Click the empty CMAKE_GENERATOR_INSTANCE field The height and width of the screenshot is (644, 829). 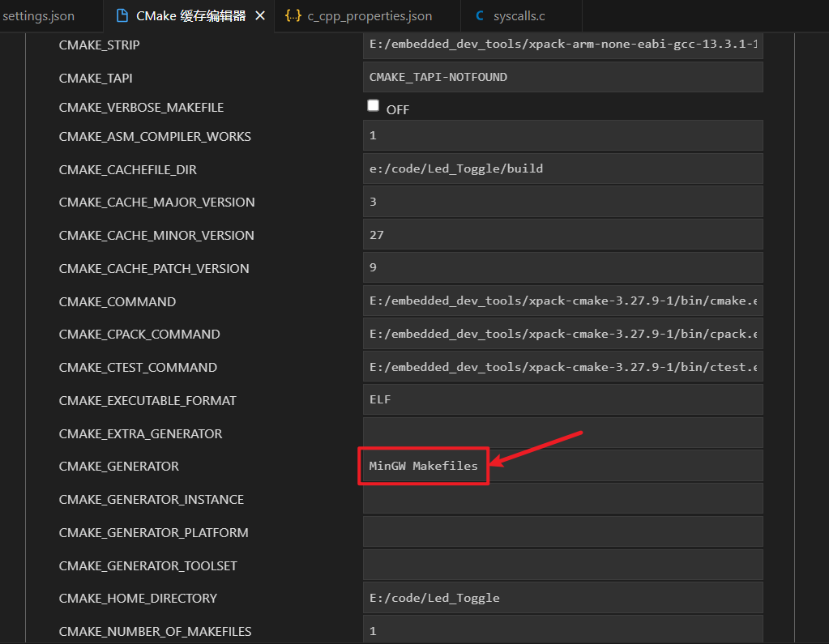(x=563, y=499)
